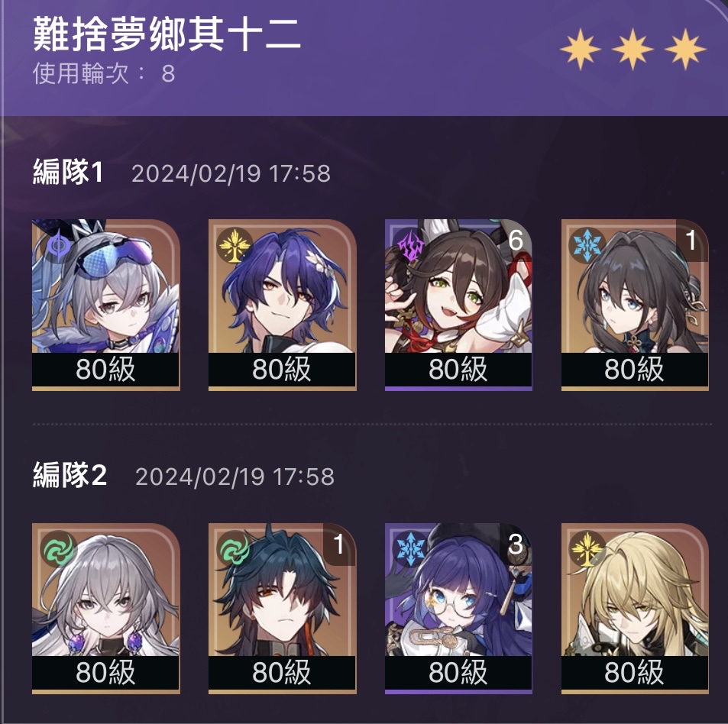Screen dimensions: 728x724
Task: Click the 難捨夢鄉其十二 stage title
Action: 167,35
